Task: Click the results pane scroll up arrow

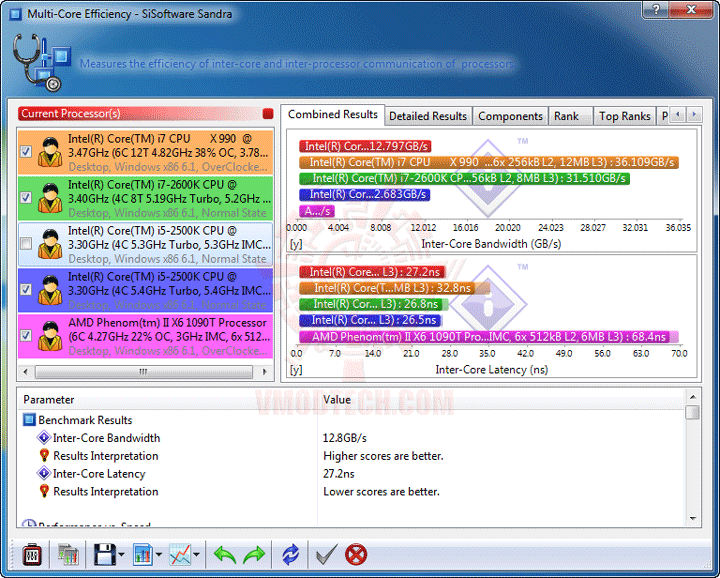Action: point(693,397)
